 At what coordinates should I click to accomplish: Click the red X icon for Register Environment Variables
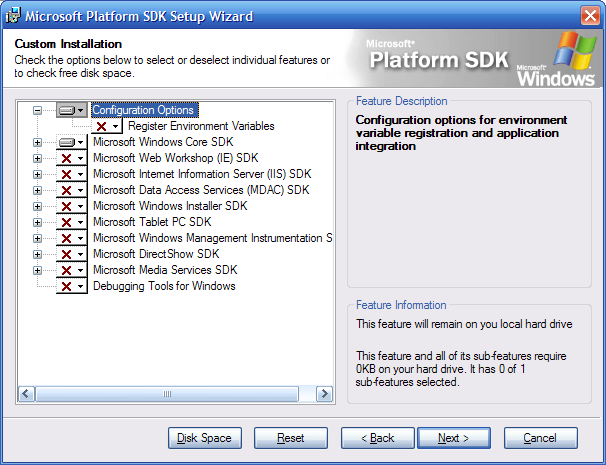(101, 126)
